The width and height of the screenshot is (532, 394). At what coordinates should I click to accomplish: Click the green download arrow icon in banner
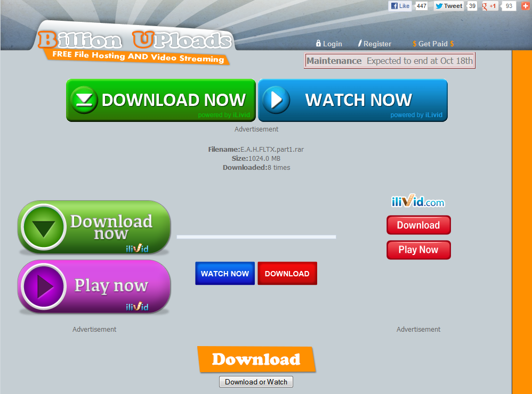[x=84, y=100]
